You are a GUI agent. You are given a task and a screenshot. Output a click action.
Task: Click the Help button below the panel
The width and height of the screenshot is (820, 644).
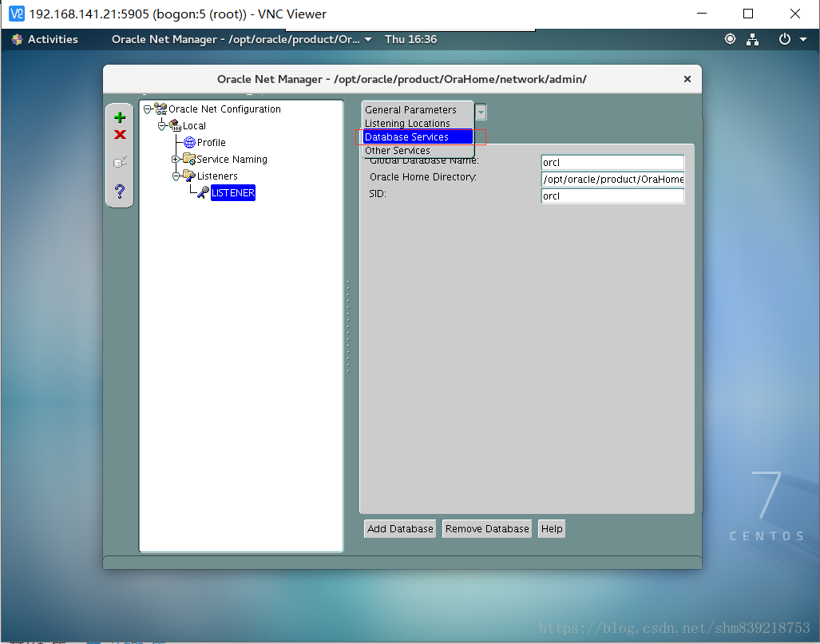(x=552, y=528)
